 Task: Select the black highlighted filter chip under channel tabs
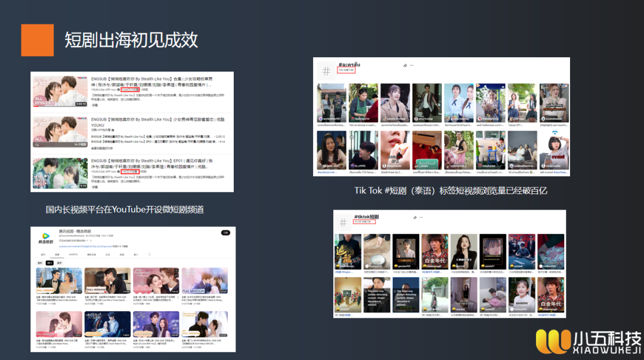pyautogui.click(x=49, y=263)
